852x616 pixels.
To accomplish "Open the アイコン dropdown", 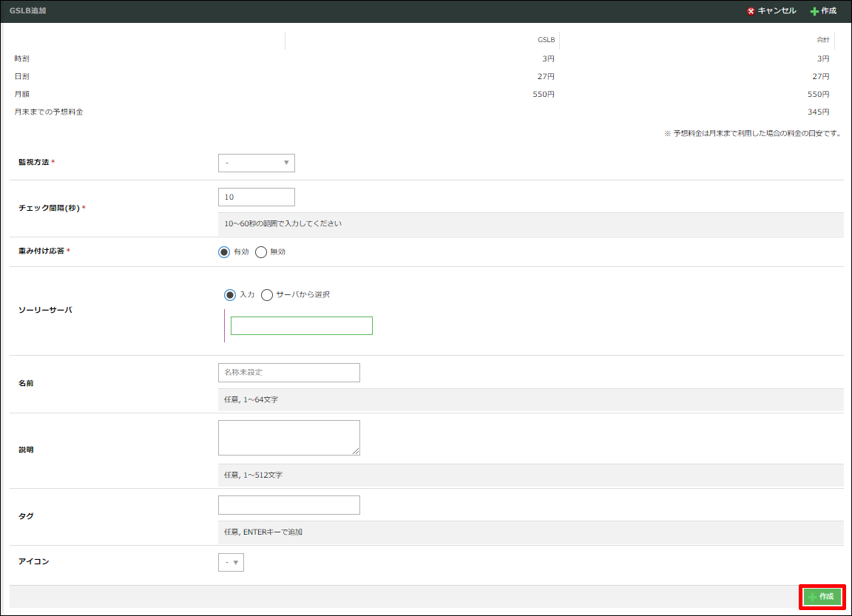I will click(231, 562).
